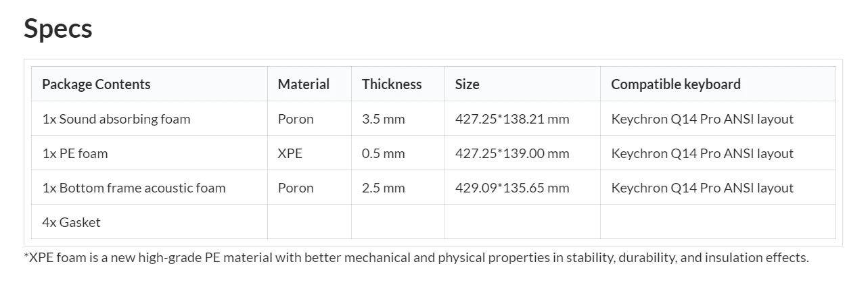Viewport: 868px width, 285px height.
Task: Click the Package Contents column header
Action: tap(96, 84)
